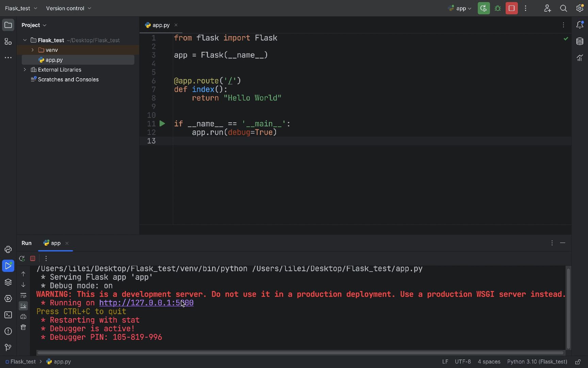
Task: Clear console output with trash icon
Action: [23, 327]
